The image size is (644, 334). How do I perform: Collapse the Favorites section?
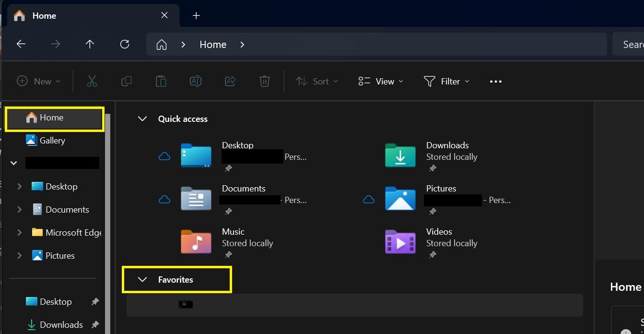tap(142, 279)
